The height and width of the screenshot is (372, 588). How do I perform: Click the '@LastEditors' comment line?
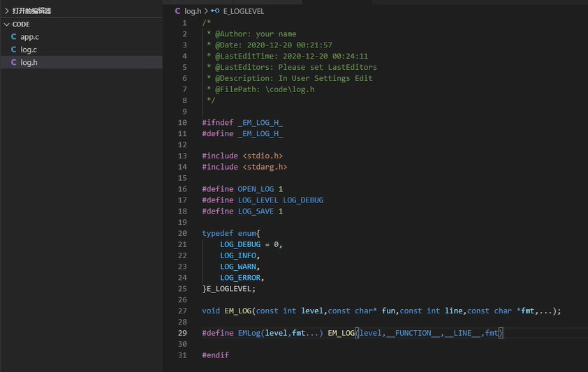click(x=292, y=67)
